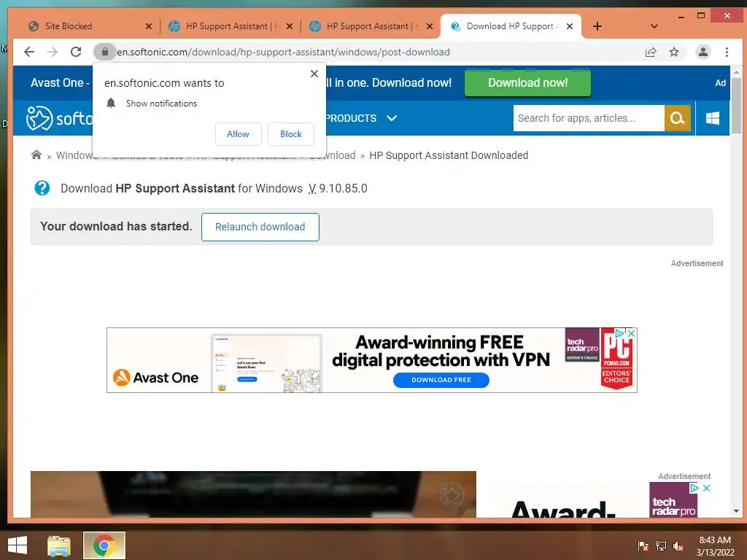Bookmark this page with the star icon

[x=673, y=52]
